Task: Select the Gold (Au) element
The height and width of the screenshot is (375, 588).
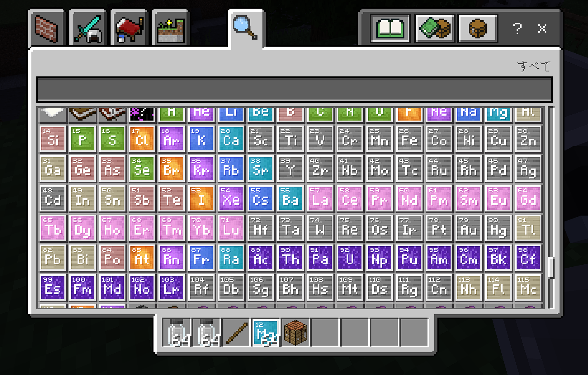Action: pos(469,228)
